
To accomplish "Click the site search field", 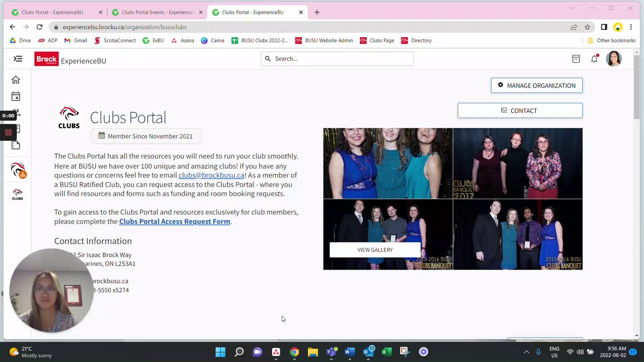I will point(337,59).
